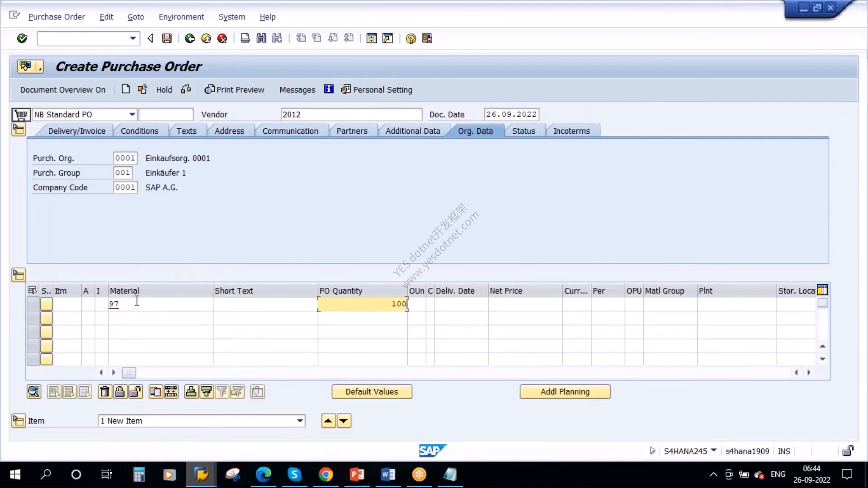Click the green Enter checkmark icon
The width and height of the screenshot is (868, 488).
tap(22, 38)
